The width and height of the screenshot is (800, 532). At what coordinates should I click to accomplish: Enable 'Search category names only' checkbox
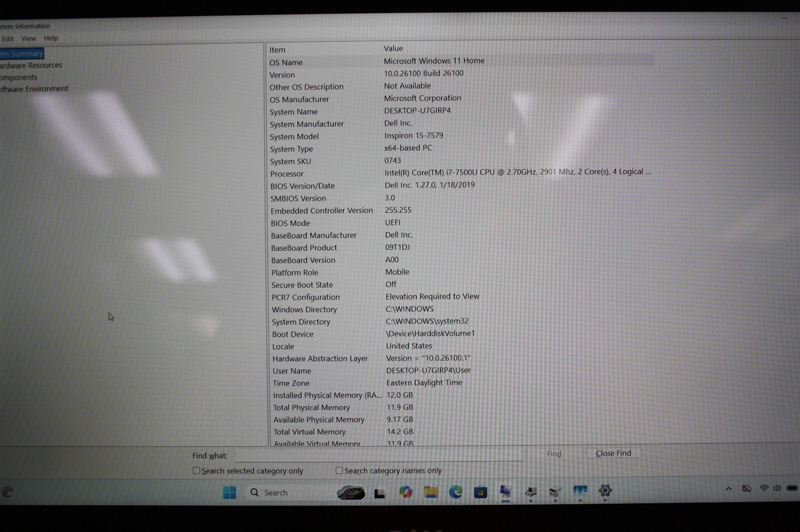tap(339, 470)
